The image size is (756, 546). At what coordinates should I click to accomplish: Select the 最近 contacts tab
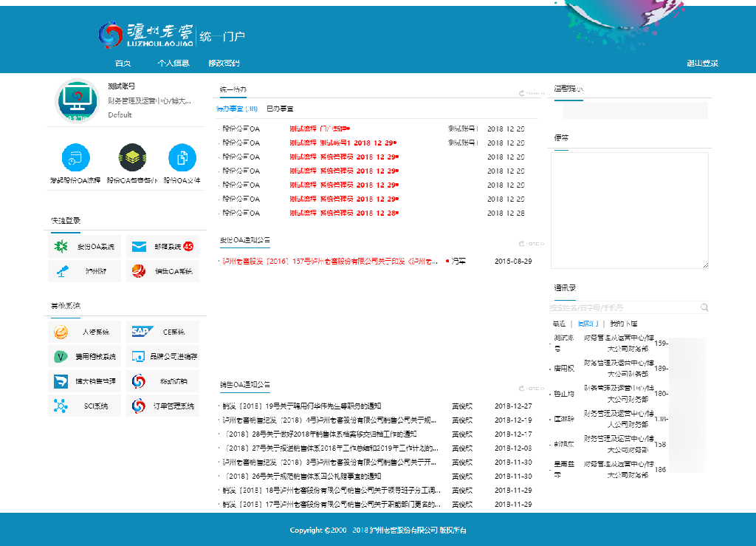coord(559,324)
